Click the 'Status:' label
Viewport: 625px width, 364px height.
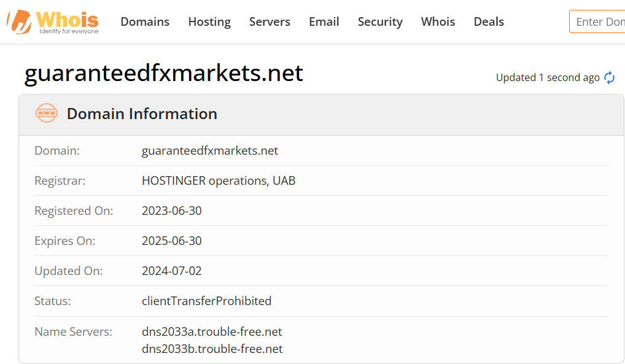point(52,301)
